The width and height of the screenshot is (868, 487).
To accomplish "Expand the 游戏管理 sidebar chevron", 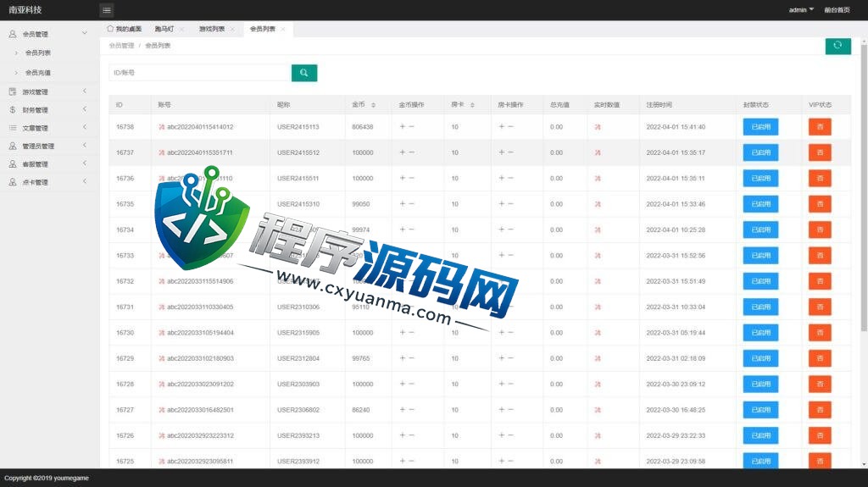I will pyautogui.click(x=85, y=91).
